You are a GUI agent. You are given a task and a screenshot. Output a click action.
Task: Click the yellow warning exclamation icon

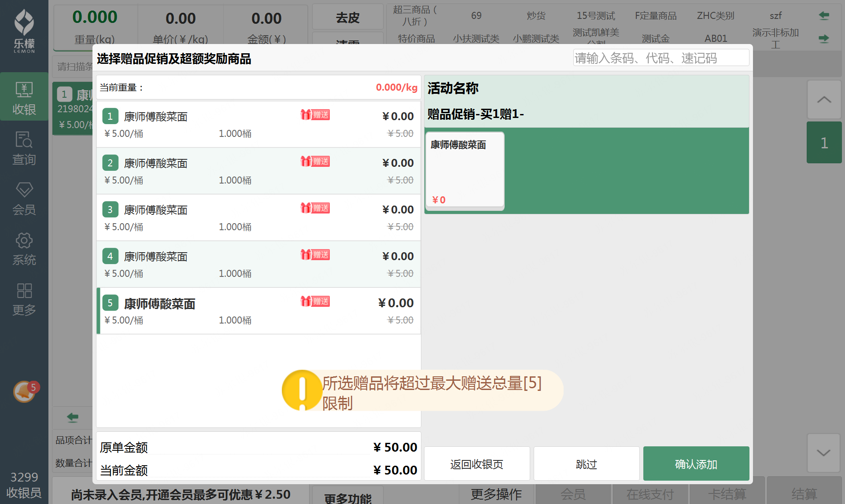302,390
